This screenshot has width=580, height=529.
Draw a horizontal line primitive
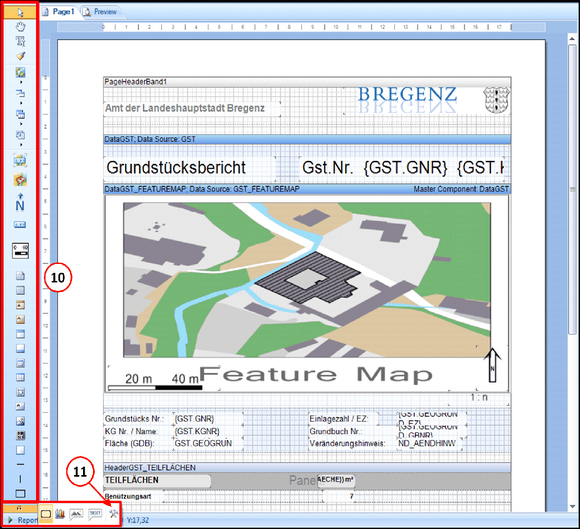coord(20,464)
